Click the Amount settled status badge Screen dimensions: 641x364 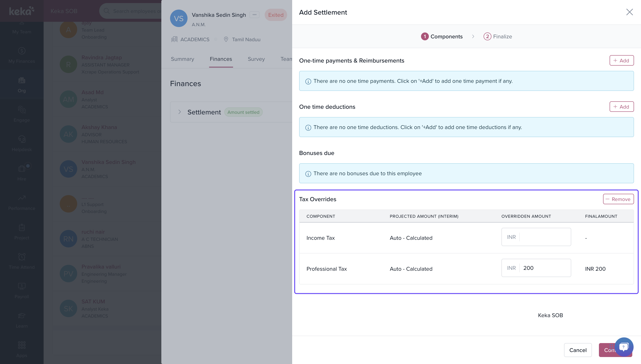coord(243,112)
